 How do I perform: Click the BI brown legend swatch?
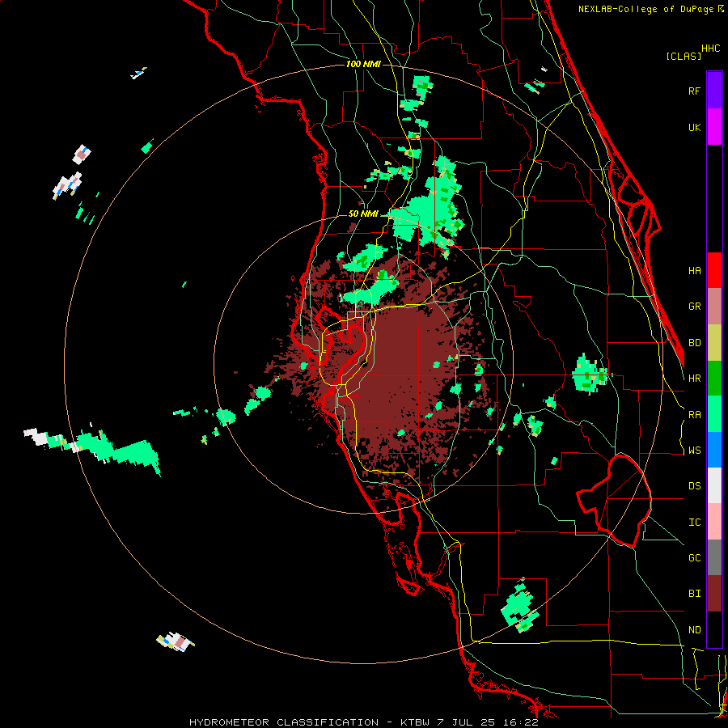(714, 594)
